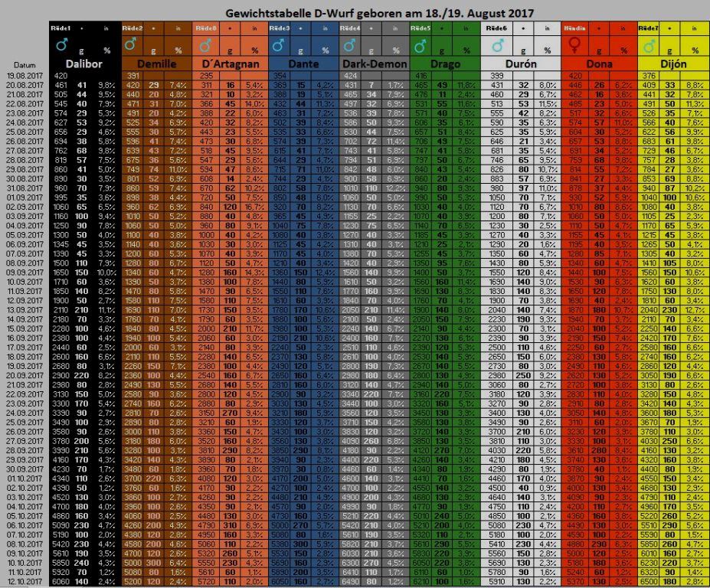This screenshot has width=710, height=588.
Task: Select Dalibor's weight '461' on 20.08.2017
Action: click(61, 85)
